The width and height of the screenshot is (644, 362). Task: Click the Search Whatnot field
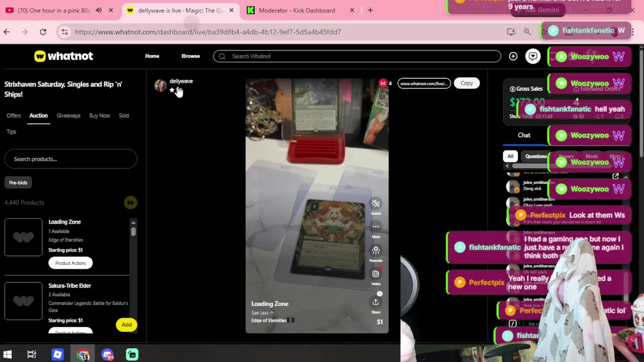pyautogui.click(x=357, y=56)
